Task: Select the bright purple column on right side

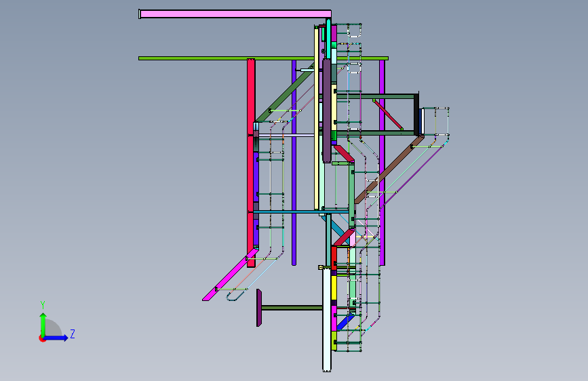Action: tap(382, 163)
